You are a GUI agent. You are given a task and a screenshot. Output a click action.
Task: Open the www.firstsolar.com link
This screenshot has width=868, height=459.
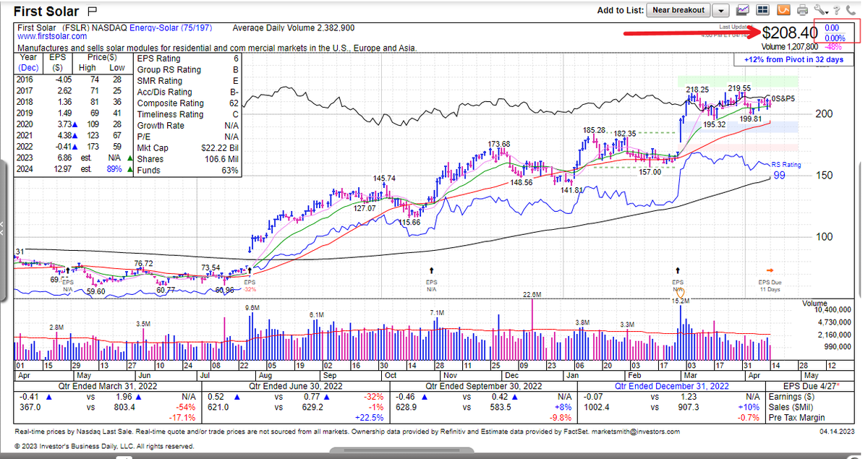52,35
